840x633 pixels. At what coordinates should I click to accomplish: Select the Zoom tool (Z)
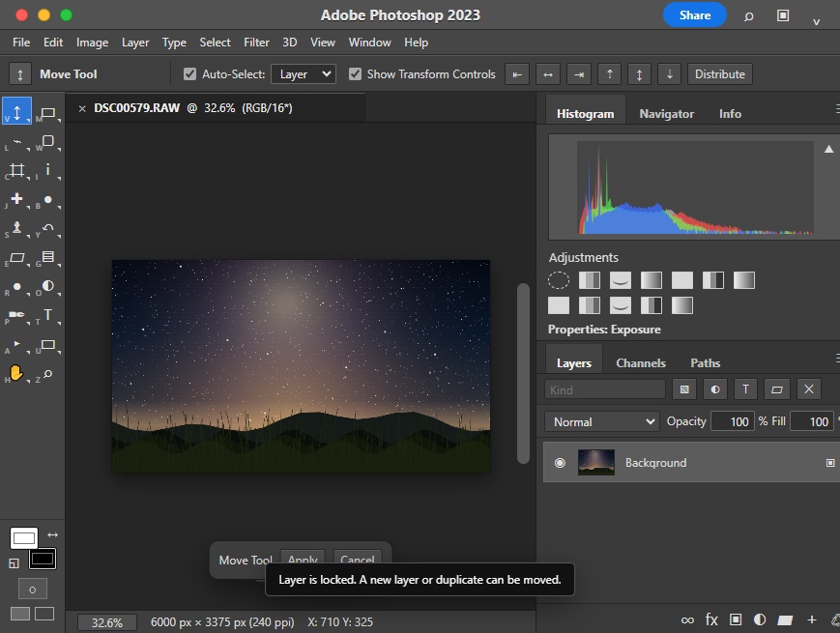(47, 373)
